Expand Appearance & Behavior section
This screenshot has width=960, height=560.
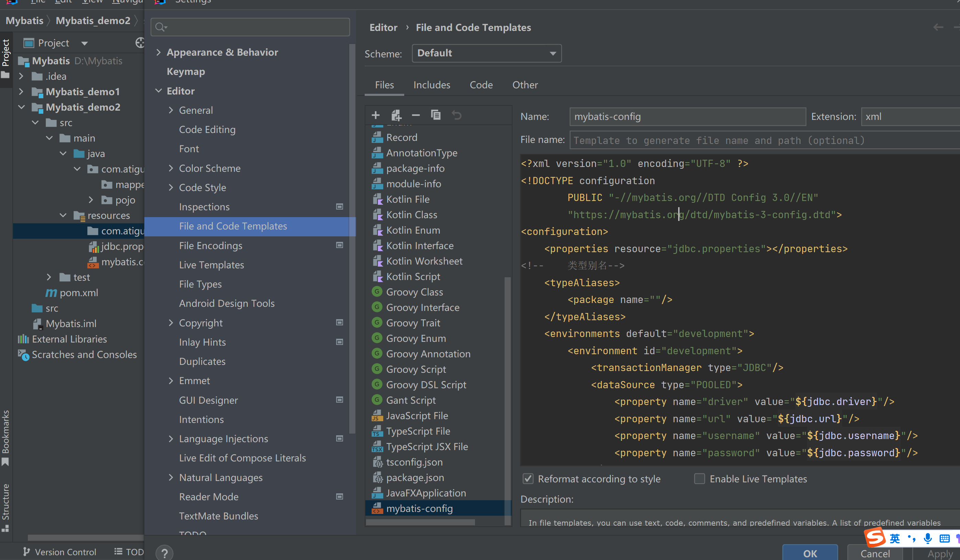(158, 52)
